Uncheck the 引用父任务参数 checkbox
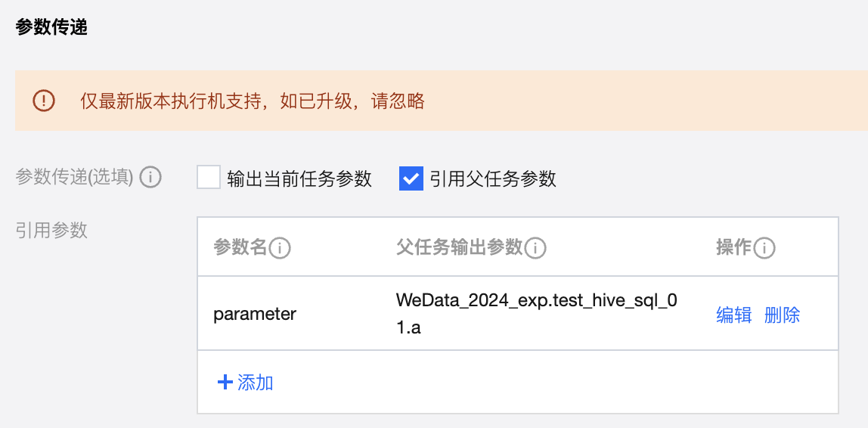Viewport: 868px width, 428px height. (411, 178)
